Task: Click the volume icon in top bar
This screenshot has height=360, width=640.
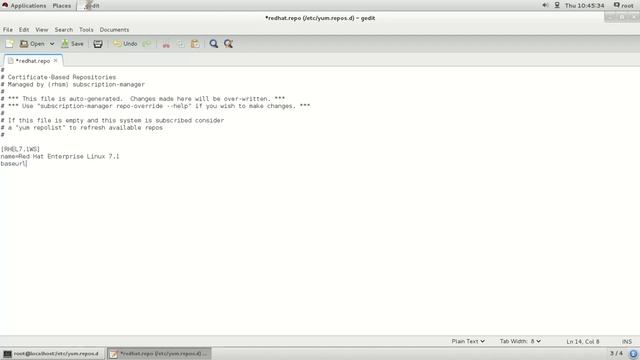Action: [545, 5]
